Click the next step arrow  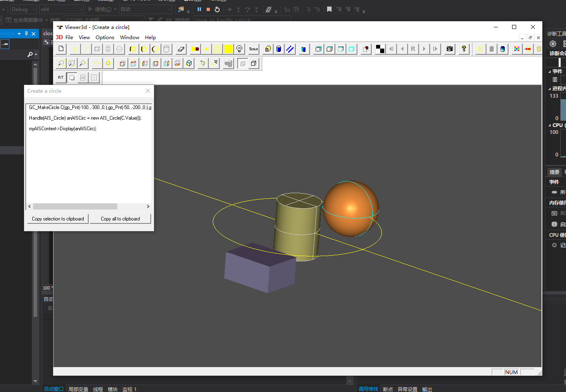point(424,49)
